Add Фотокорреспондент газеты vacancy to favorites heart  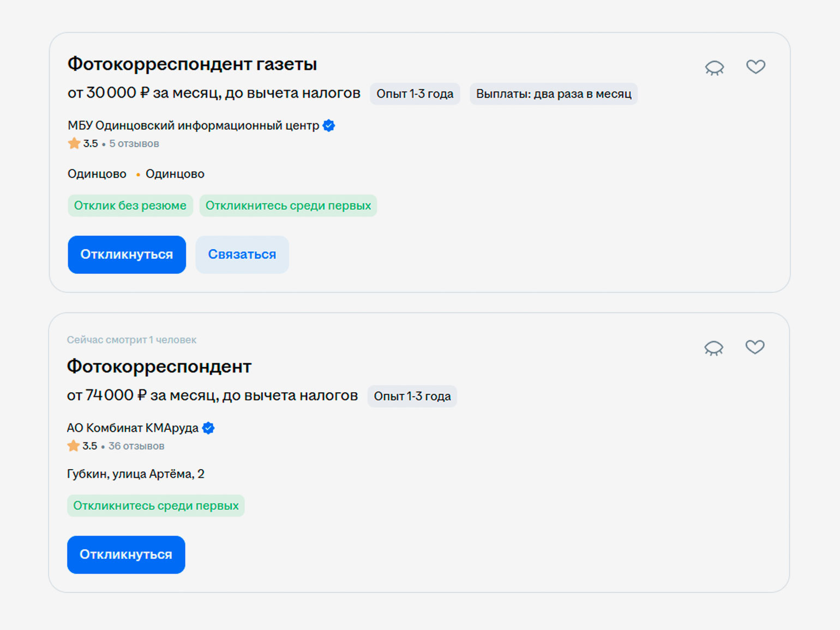coord(755,67)
